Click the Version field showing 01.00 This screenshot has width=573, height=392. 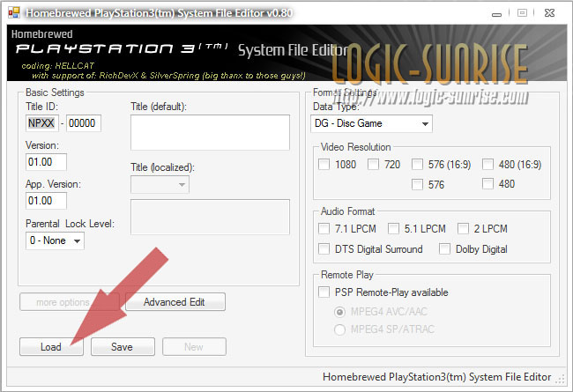pos(46,162)
